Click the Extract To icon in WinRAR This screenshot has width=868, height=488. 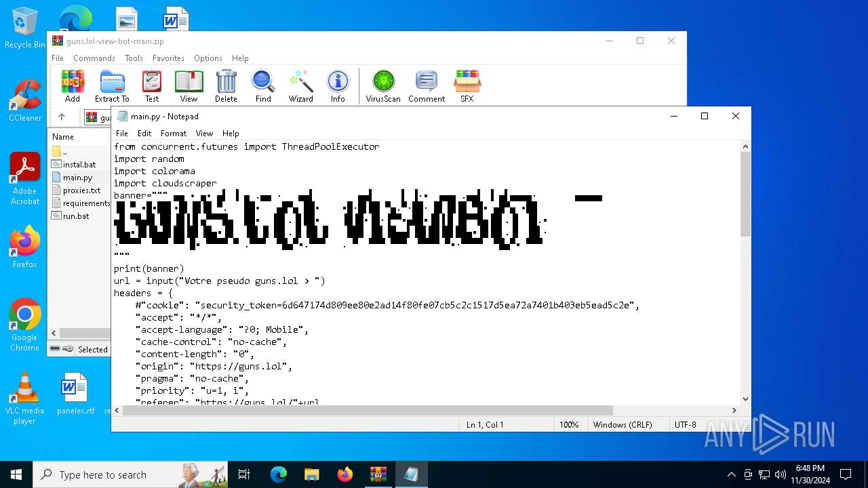pyautogui.click(x=112, y=86)
